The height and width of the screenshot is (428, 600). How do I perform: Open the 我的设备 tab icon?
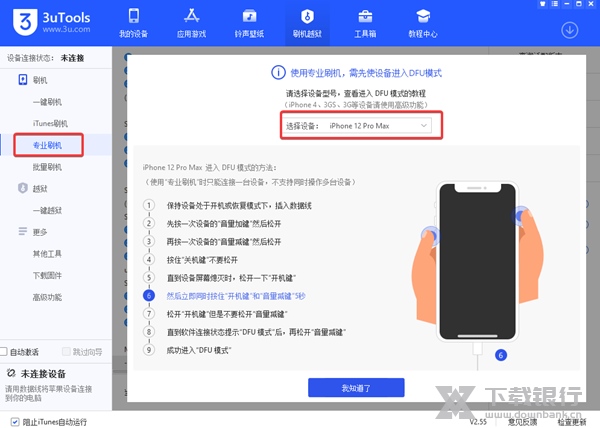coord(134,16)
